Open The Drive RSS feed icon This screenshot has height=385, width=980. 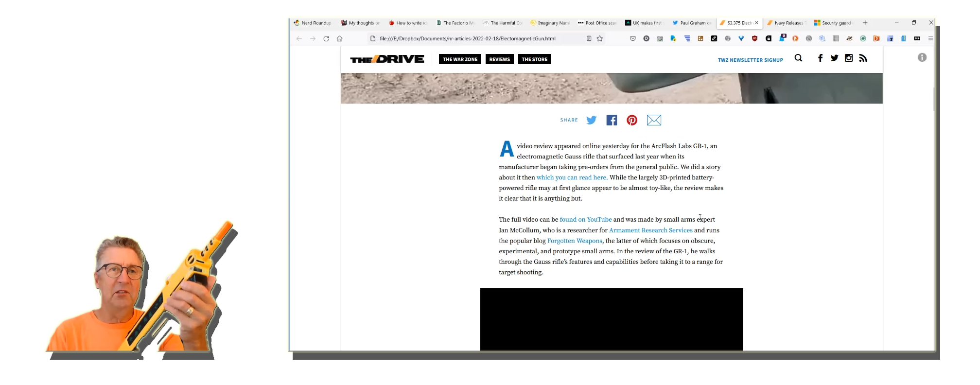863,58
